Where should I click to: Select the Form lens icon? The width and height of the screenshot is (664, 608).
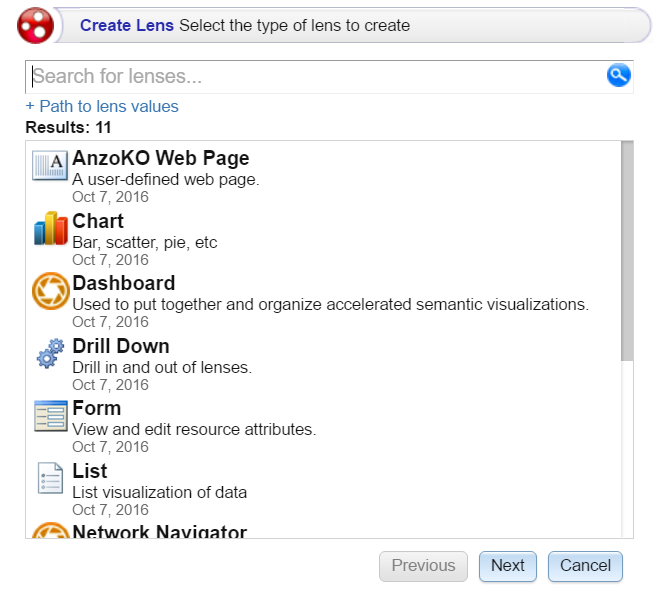pos(50,416)
